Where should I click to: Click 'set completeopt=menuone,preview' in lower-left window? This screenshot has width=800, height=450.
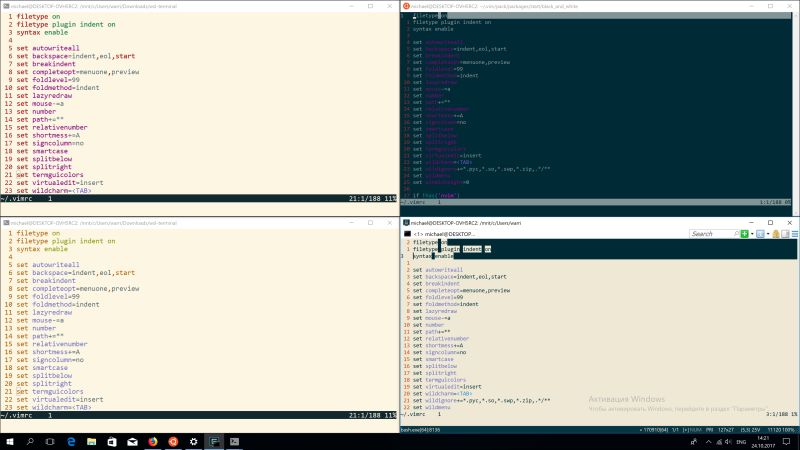coord(78,288)
